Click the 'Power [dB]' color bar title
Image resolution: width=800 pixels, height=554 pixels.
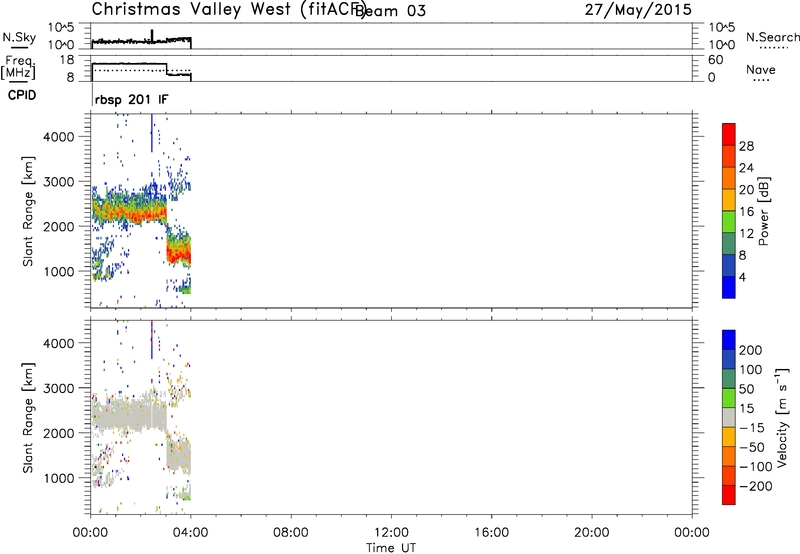click(x=764, y=211)
